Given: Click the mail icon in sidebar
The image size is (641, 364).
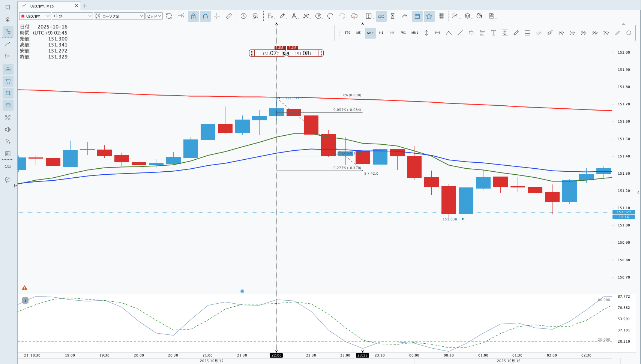Looking at the screenshot, I should pos(8,105).
